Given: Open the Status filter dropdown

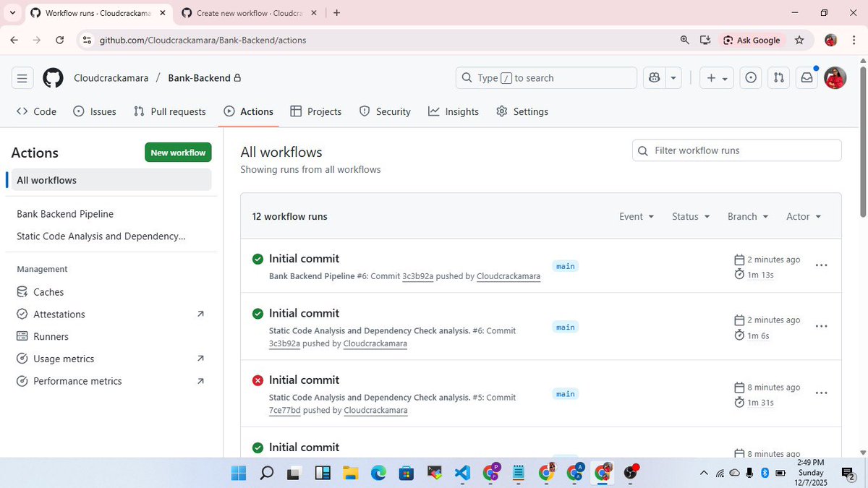Looking at the screenshot, I should coord(689,216).
